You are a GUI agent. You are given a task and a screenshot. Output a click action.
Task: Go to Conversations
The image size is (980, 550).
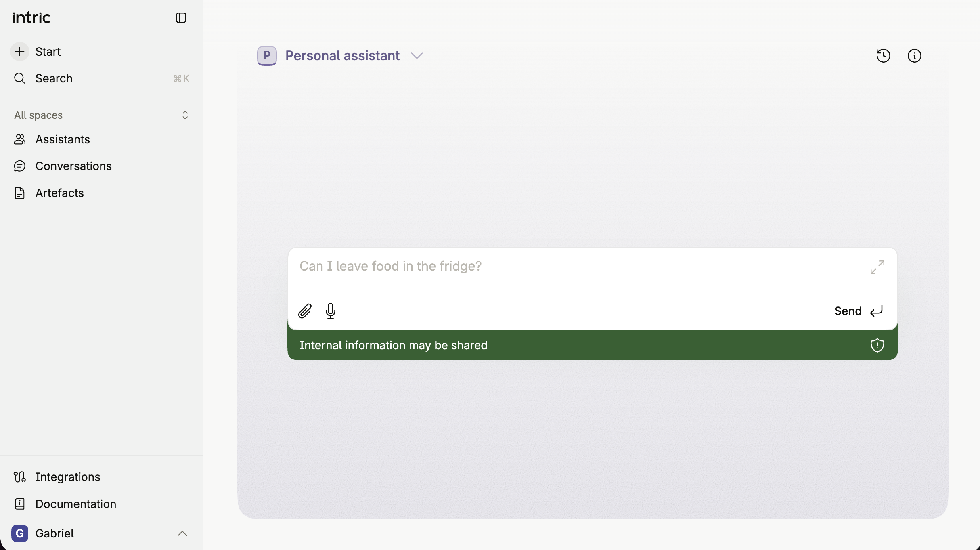pyautogui.click(x=73, y=166)
